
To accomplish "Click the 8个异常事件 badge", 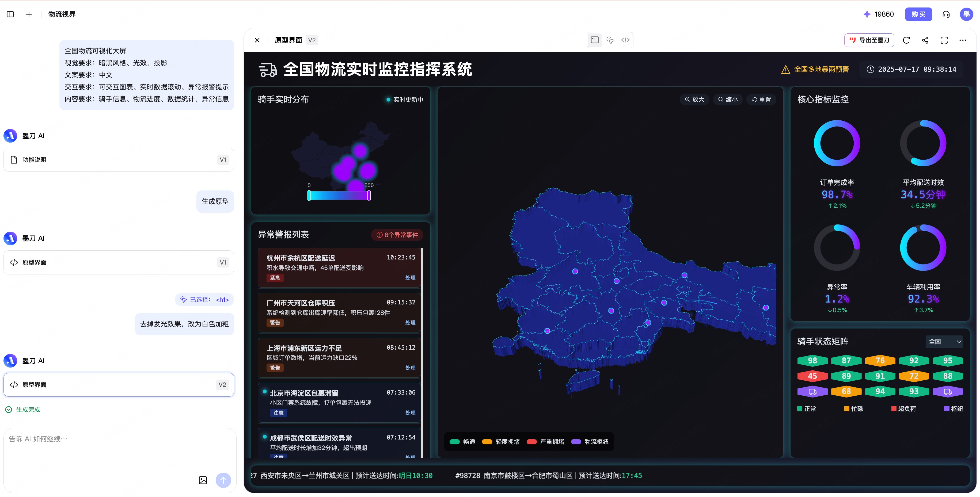I will click(397, 235).
